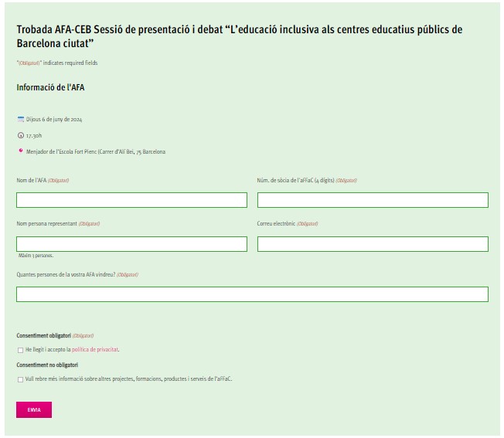This screenshot has width=504, height=438.
Task: Click the Menjador de l'Escola Fort Pienc address
Action: 96,151
